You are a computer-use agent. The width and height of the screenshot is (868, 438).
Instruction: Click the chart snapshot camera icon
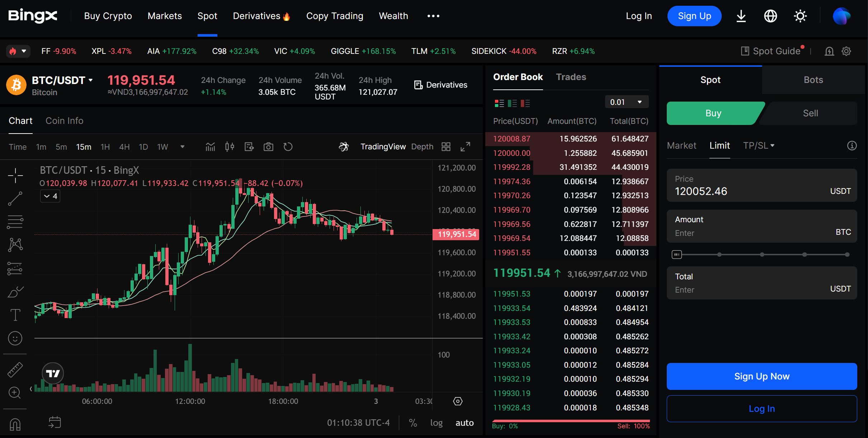point(268,147)
